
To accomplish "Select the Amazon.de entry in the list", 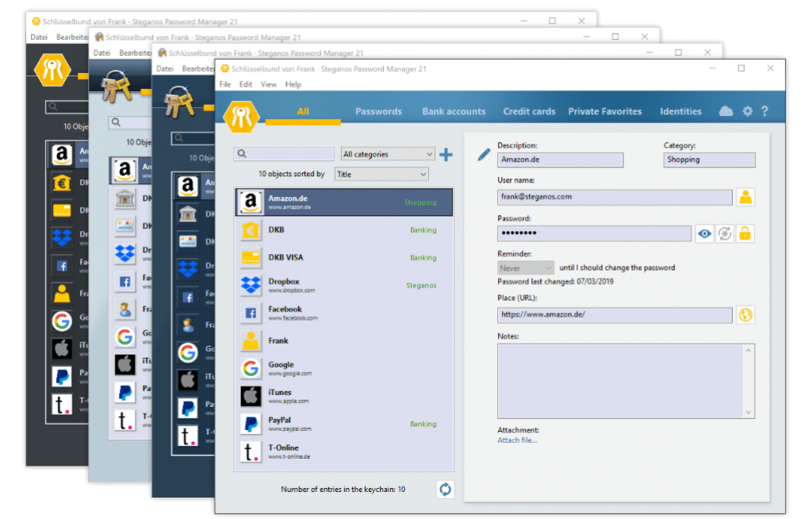I will 344,202.
